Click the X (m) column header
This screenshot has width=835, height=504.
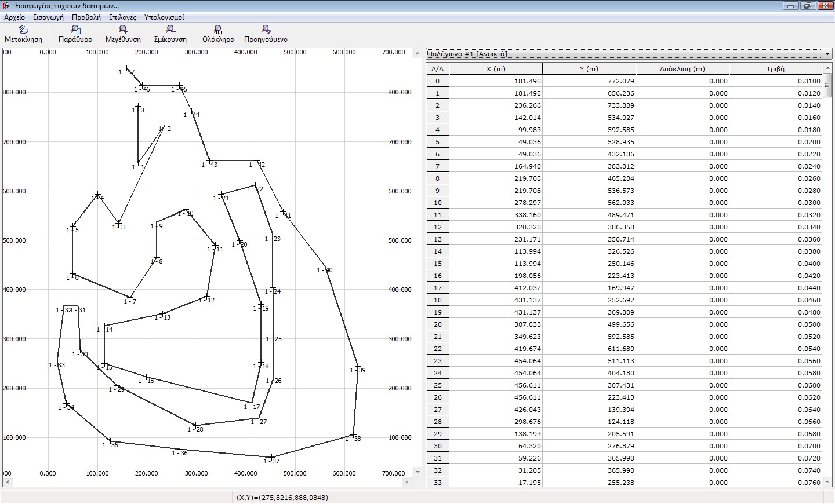point(496,69)
